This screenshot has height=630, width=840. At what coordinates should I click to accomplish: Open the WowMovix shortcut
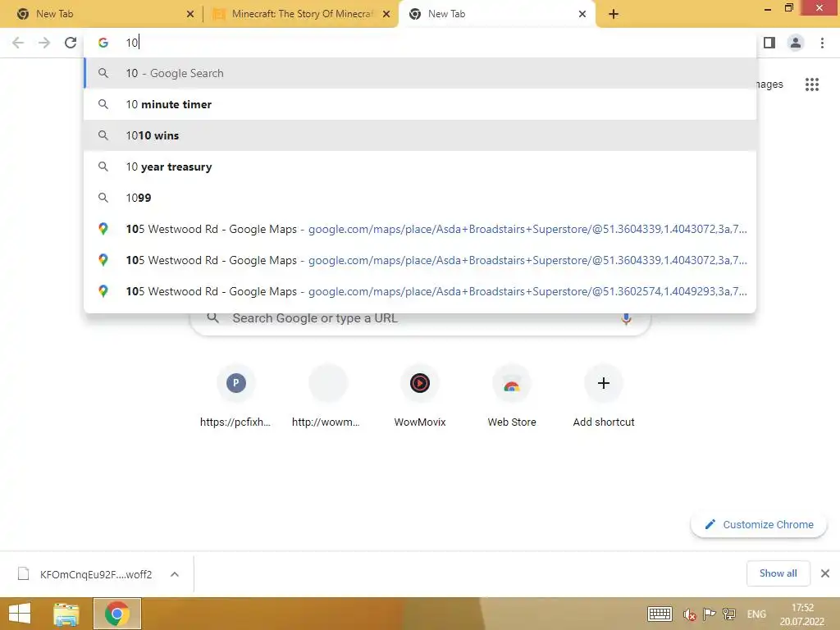420,396
